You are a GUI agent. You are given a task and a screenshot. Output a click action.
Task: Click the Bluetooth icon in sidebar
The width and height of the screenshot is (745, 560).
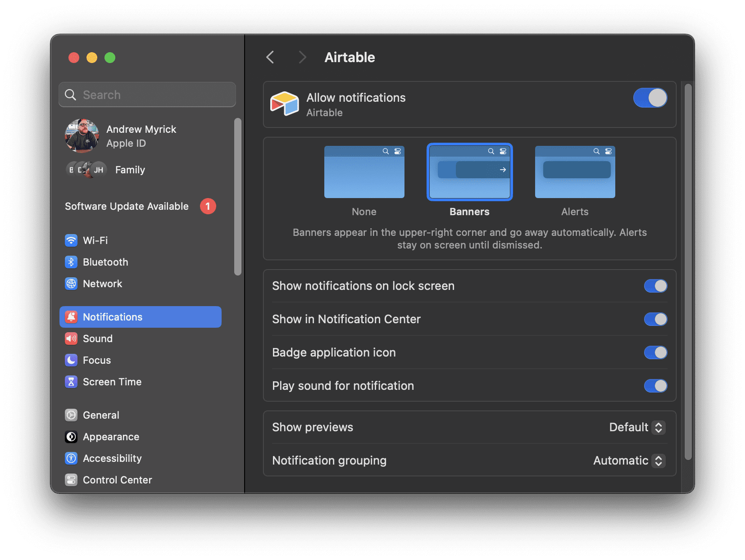pyautogui.click(x=71, y=262)
